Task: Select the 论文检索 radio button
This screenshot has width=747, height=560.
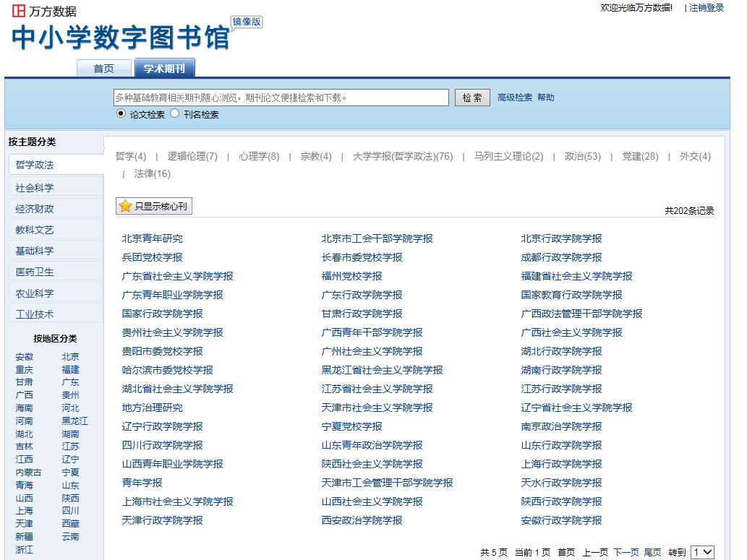Action: point(121,113)
